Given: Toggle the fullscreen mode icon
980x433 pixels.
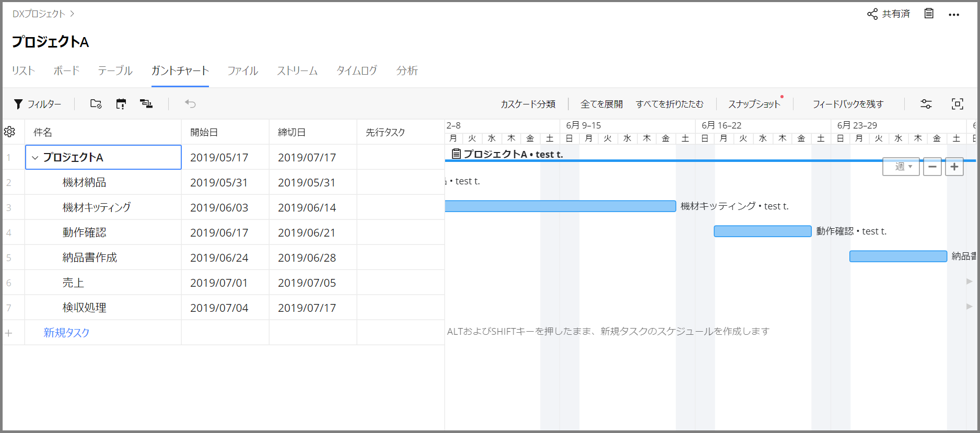Looking at the screenshot, I should pyautogui.click(x=958, y=104).
